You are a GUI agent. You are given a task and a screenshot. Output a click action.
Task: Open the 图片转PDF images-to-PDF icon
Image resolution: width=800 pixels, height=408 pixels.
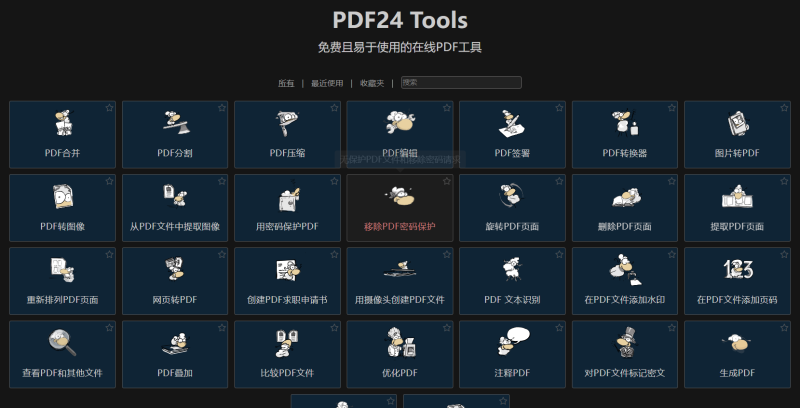[737, 123]
